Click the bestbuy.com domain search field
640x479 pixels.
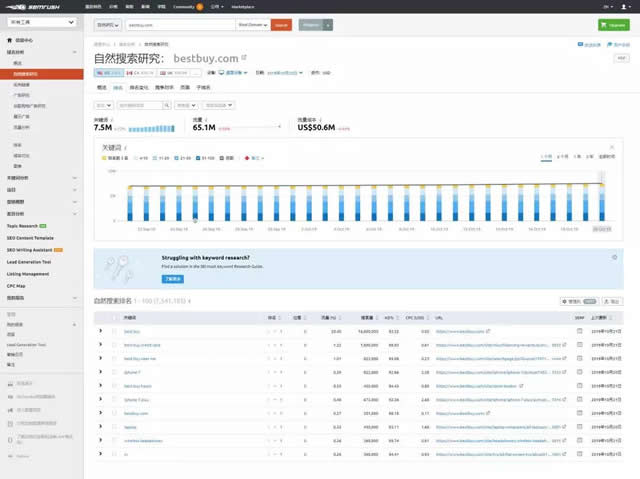tap(178, 25)
